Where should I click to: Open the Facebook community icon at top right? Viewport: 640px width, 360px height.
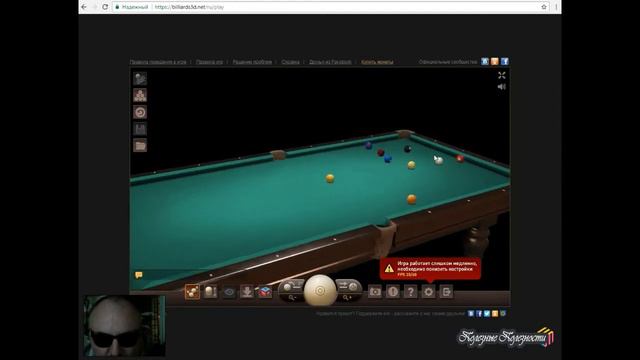504,62
